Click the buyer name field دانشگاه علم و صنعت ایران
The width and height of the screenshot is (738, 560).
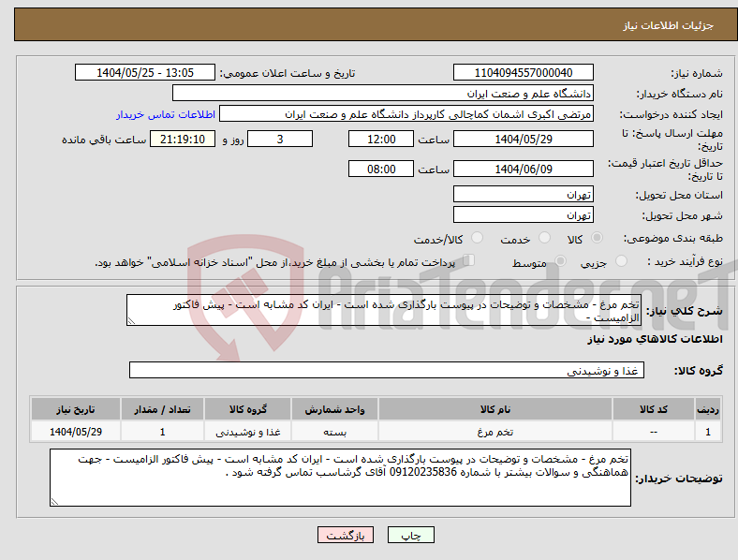[383, 93]
